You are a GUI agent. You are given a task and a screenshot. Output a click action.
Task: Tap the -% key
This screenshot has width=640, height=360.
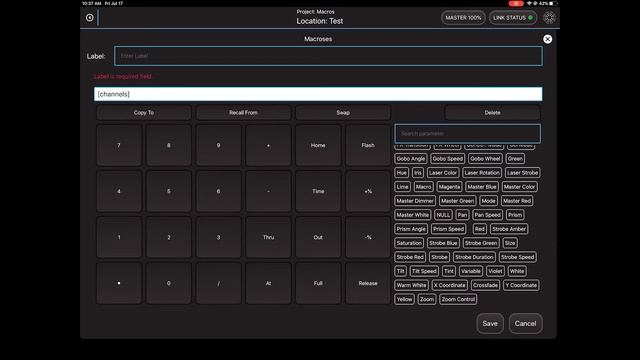pos(368,237)
